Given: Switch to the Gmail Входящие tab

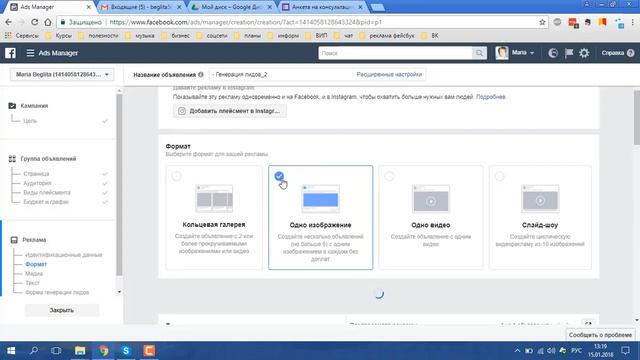Looking at the screenshot, I should tap(141, 7).
